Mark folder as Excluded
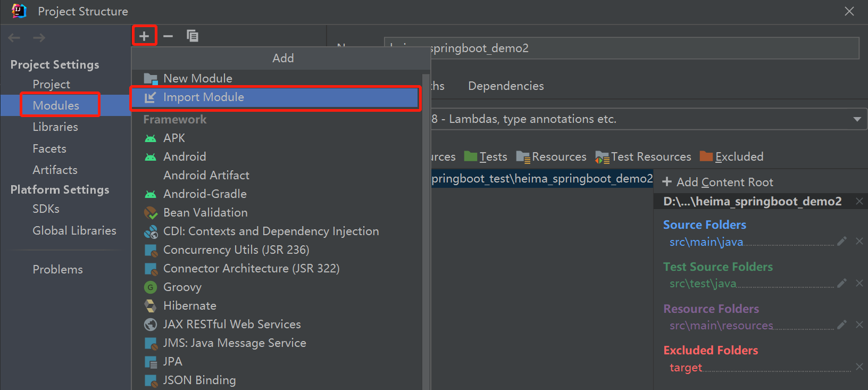Screen dimensions: 868x390 click(x=732, y=157)
